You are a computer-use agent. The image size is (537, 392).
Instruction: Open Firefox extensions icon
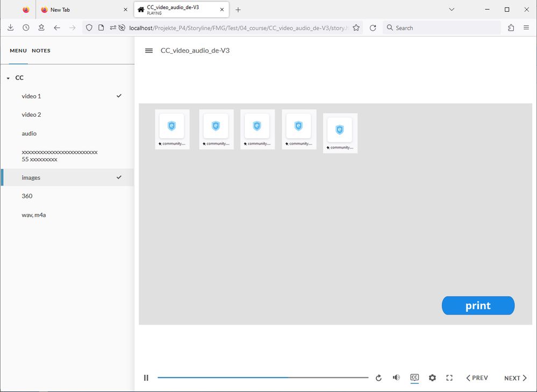pos(511,28)
